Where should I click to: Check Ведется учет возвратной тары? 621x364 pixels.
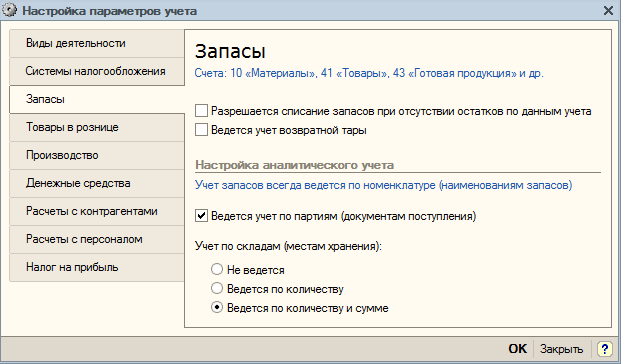[201, 130]
